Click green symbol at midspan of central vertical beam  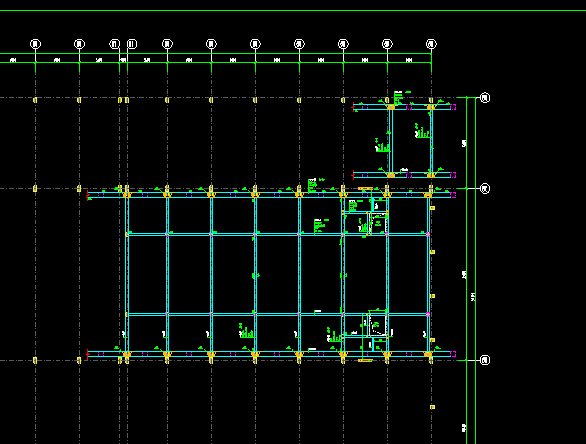256,276
